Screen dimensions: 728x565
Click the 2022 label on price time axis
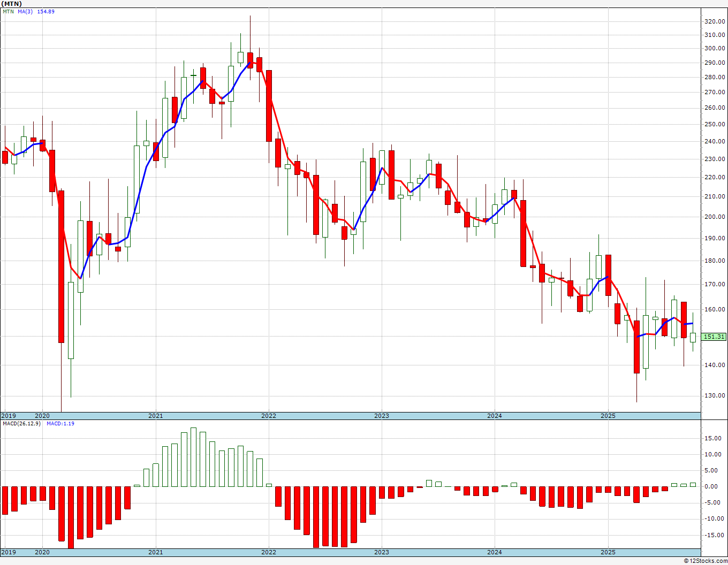(268, 416)
